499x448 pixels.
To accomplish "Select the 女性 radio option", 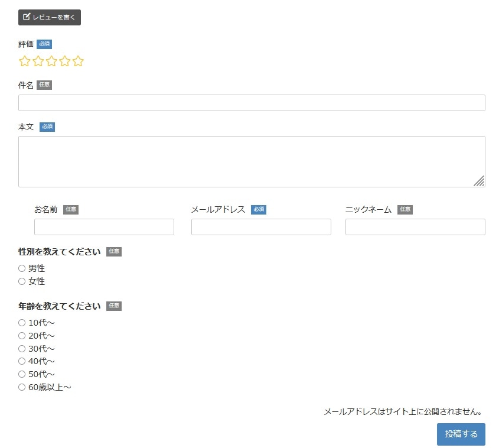I will point(22,281).
